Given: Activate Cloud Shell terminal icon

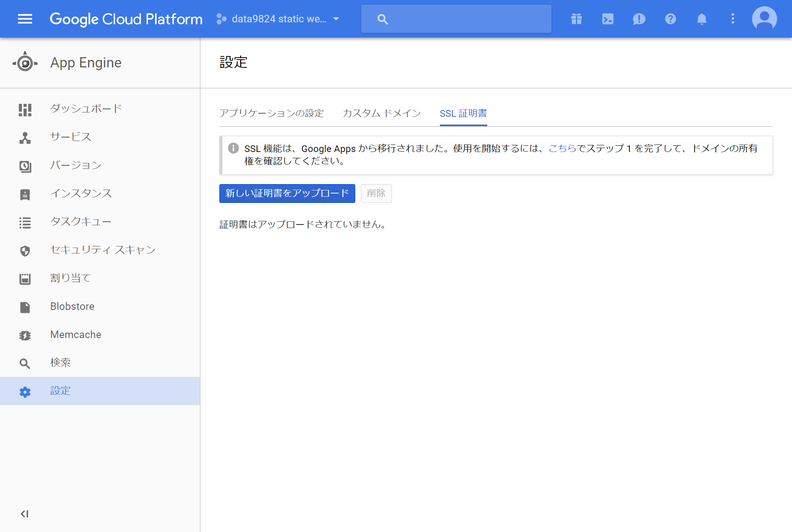Looking at the screenshot, I should (608, 19).
